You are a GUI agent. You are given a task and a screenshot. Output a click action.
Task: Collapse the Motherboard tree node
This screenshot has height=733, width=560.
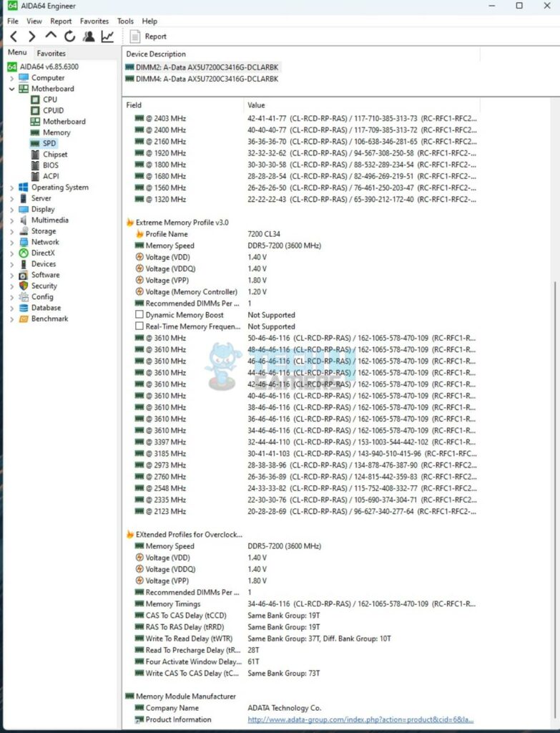coord(11,89)
